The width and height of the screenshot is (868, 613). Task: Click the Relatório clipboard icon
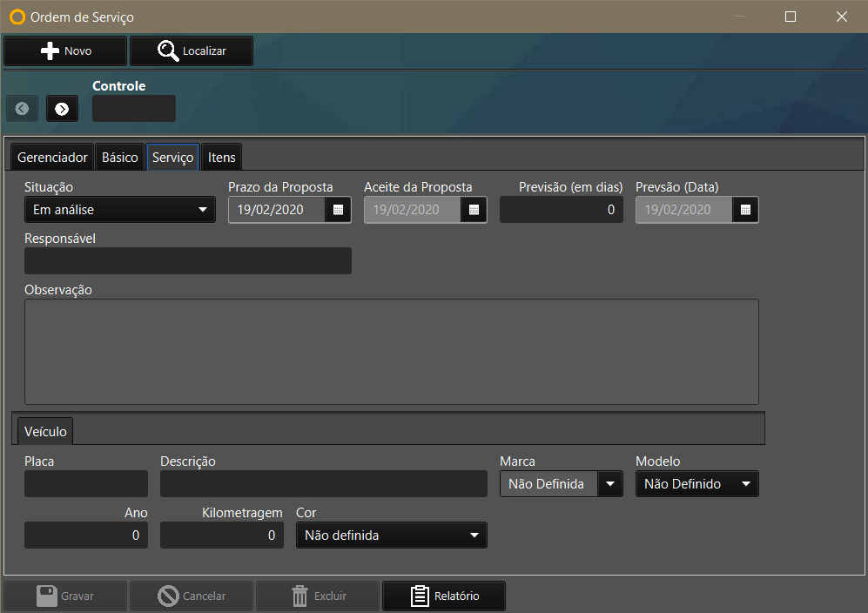[x=420, y=596]
